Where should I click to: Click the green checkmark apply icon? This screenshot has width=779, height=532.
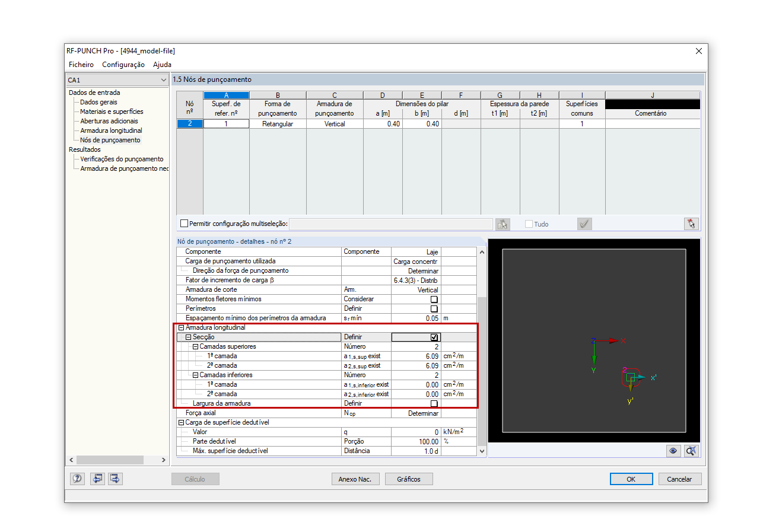click(x=584, y=224)
